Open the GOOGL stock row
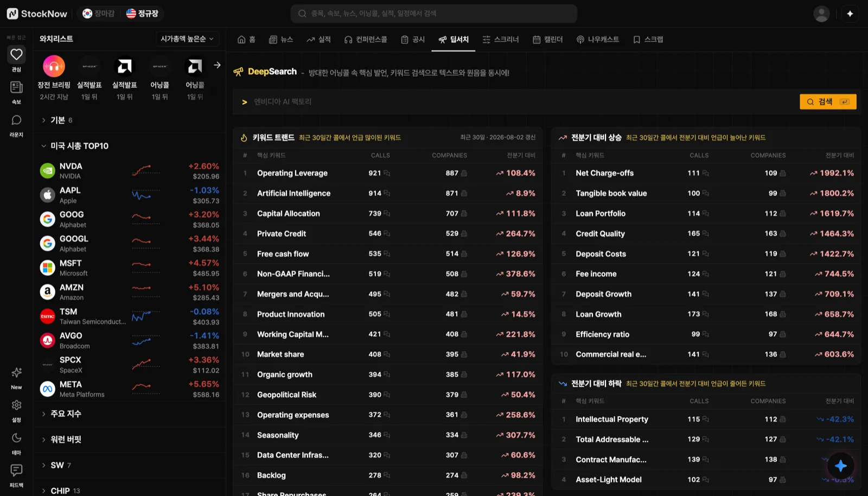Image resolution: width=868 pixels, height=496 pixels. [129, 243]
